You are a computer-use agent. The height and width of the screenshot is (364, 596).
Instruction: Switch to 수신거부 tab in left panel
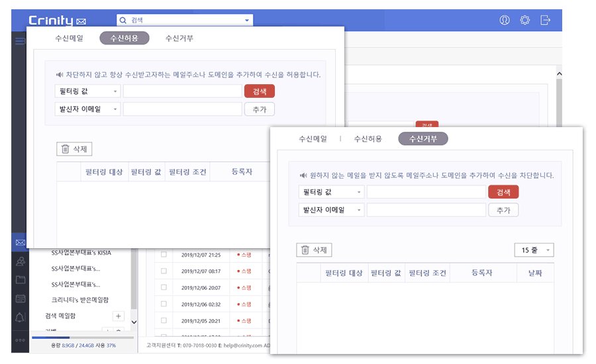tap(179, 38)
